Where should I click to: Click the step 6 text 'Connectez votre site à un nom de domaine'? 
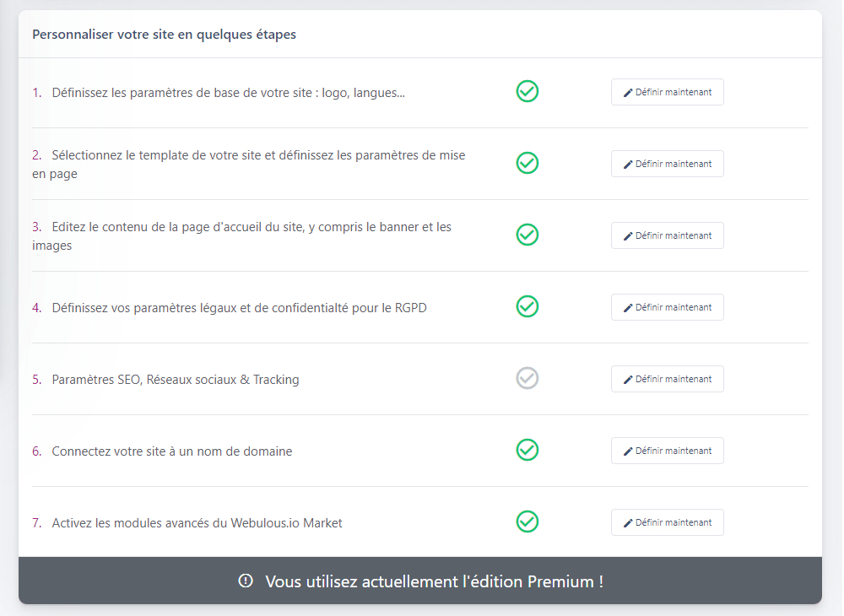click(172, 451)
